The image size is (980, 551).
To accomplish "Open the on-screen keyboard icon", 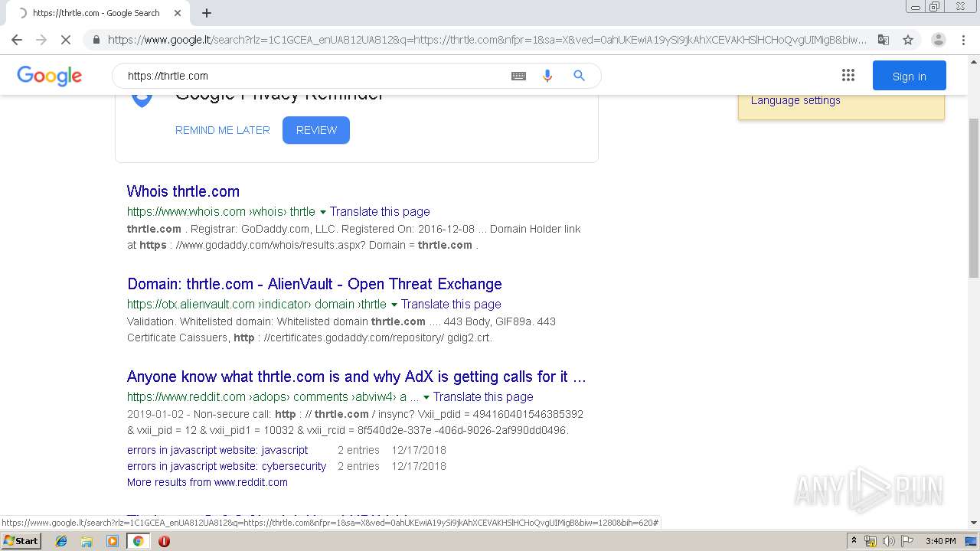I will [518, 76].
